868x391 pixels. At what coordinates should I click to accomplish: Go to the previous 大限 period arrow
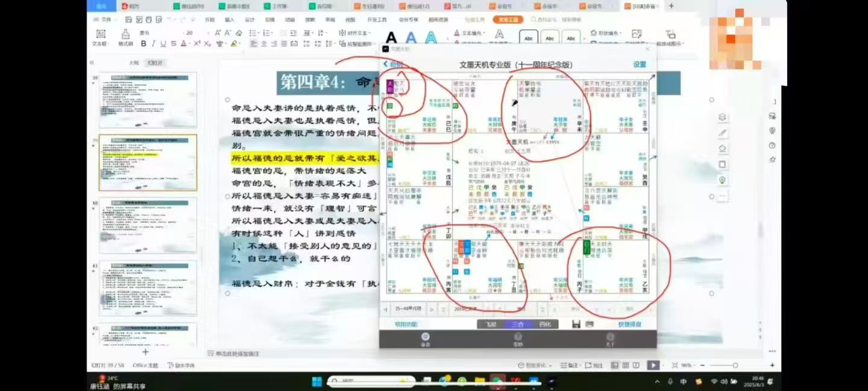385,310
